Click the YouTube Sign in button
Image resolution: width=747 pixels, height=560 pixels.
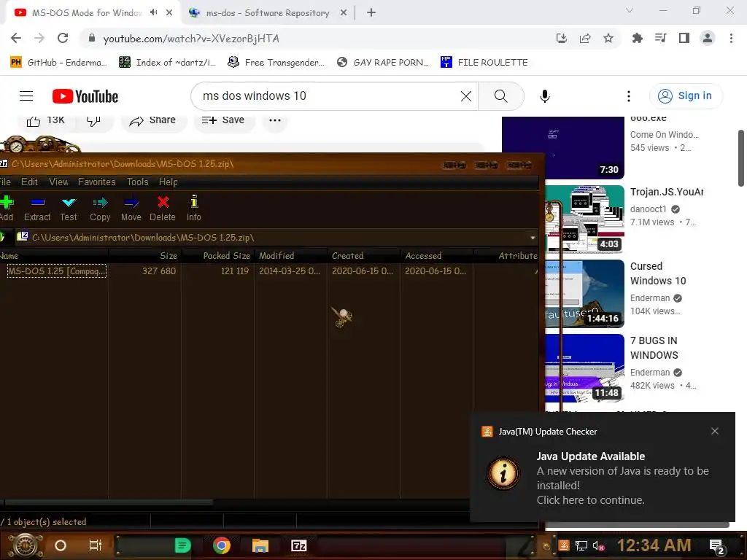click(x=685, y=96)
